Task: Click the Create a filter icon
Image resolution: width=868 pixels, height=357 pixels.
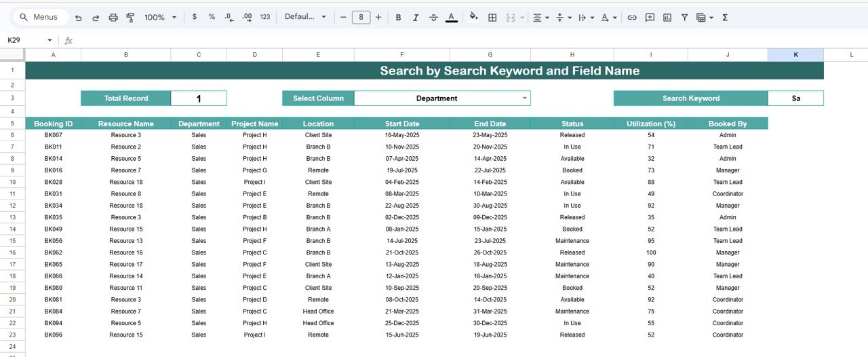Action: tap(684, 17)
